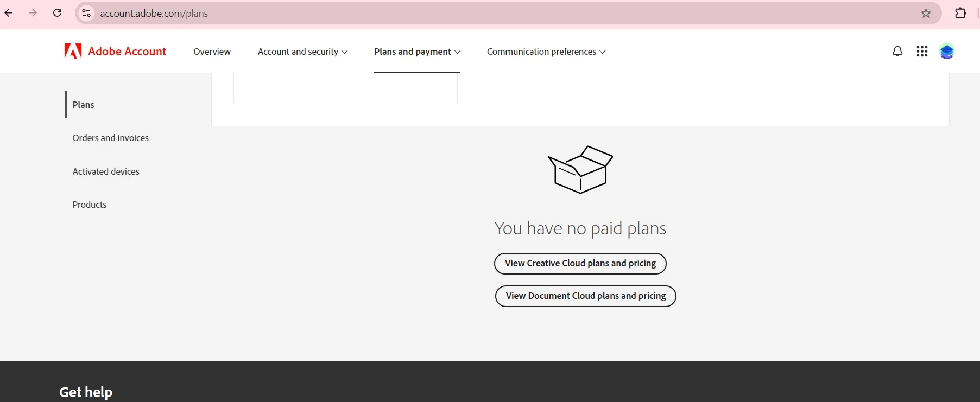This screenshot has height=402, width=980.
Task: Open the notifications bell
Action: point(897,51)
